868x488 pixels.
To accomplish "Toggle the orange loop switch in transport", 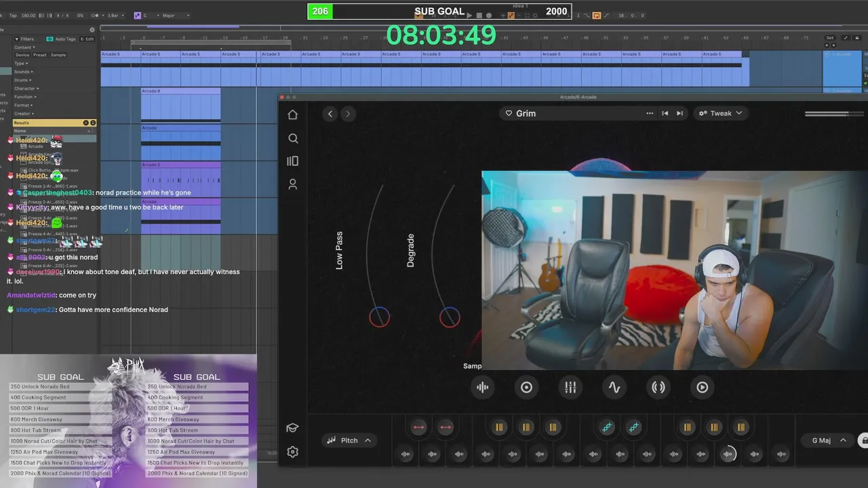I will point(597,15).
